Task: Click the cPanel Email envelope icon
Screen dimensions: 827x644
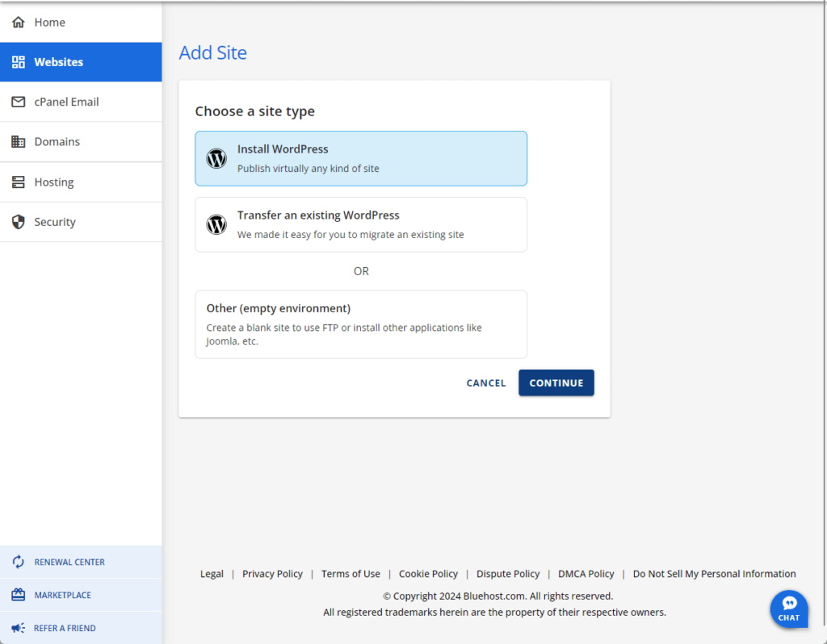Action: (19, 102)
